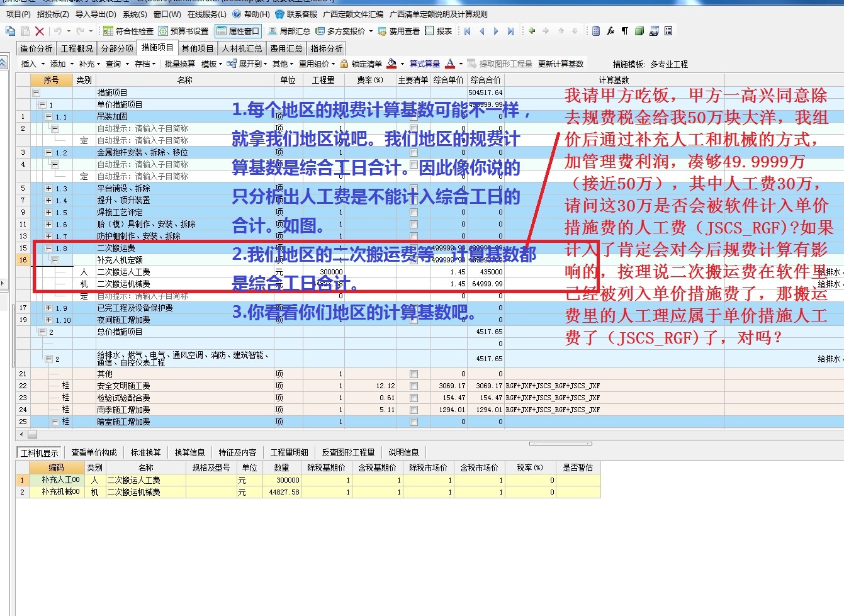Click the green left promote arrow

[x=532, y=31]
